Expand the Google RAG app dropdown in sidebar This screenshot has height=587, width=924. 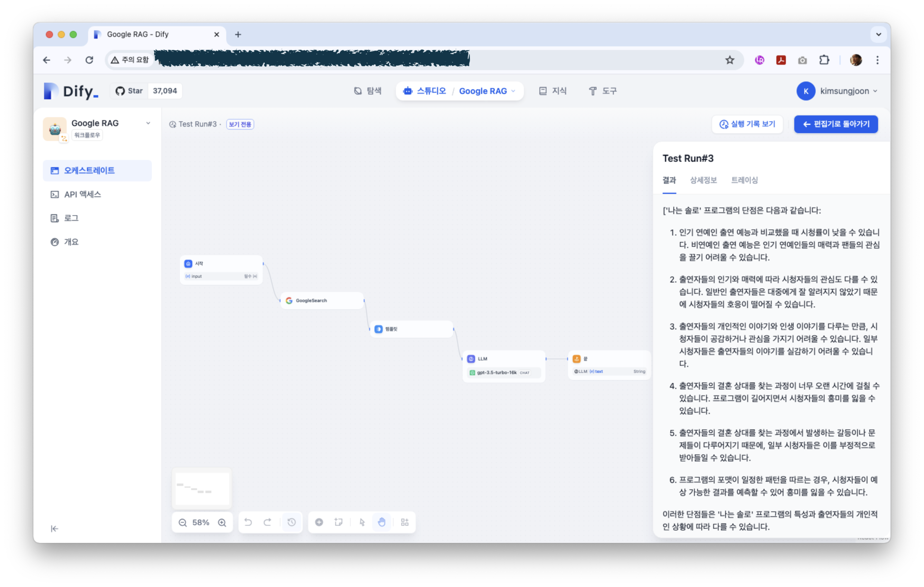click(148, 123)
